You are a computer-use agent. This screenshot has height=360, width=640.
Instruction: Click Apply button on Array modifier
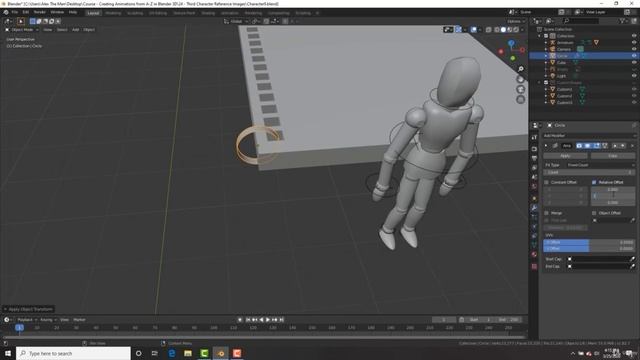pyautogui.click(x=565, y=156)
